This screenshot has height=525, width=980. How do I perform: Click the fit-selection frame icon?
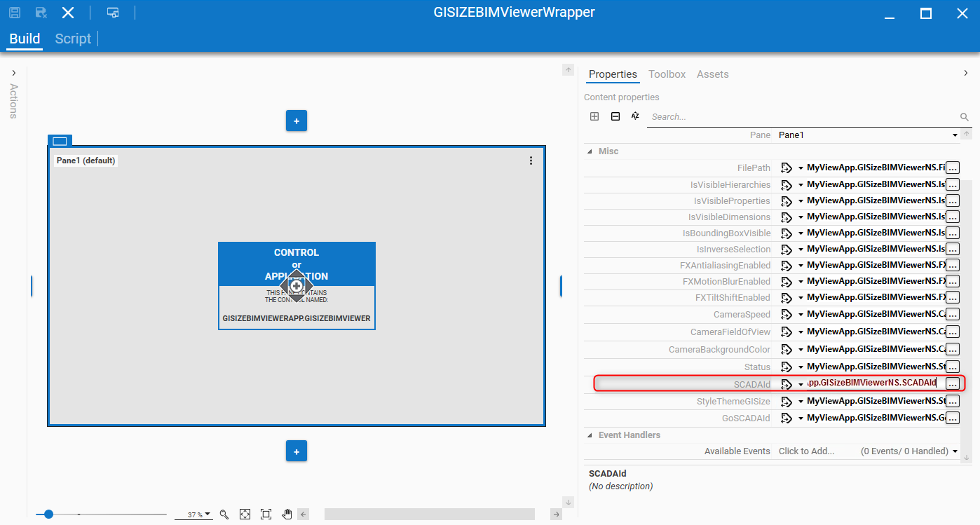(x=266, y=514)
